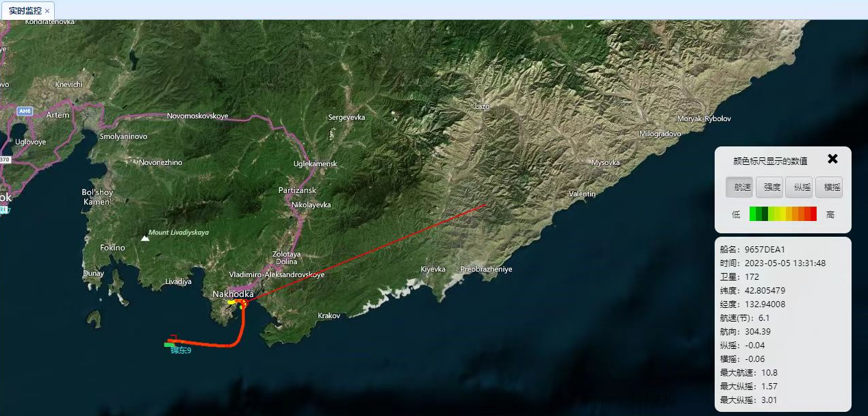This screenshot has height=416, width=868.
Task: Click the 锦东9 ship name label
Action: point(181,350)
